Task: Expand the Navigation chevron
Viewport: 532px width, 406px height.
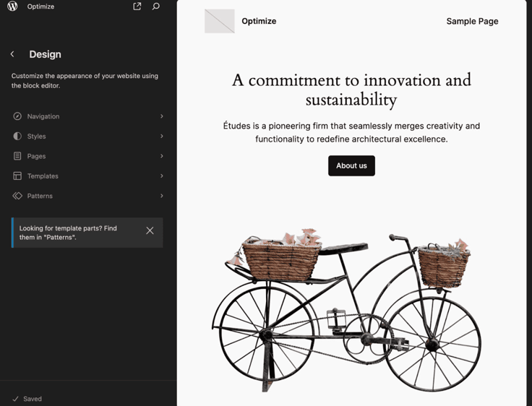Action: click(x=161, y=116)
